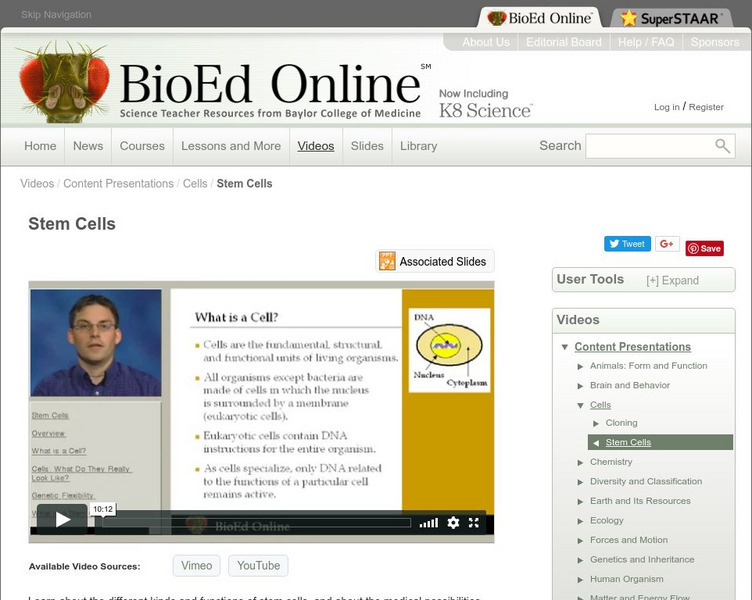Image resolution: width=752 pixels, height=600 pixels.
Task: Click the K8 Science logo text
Action: point(485,111)
